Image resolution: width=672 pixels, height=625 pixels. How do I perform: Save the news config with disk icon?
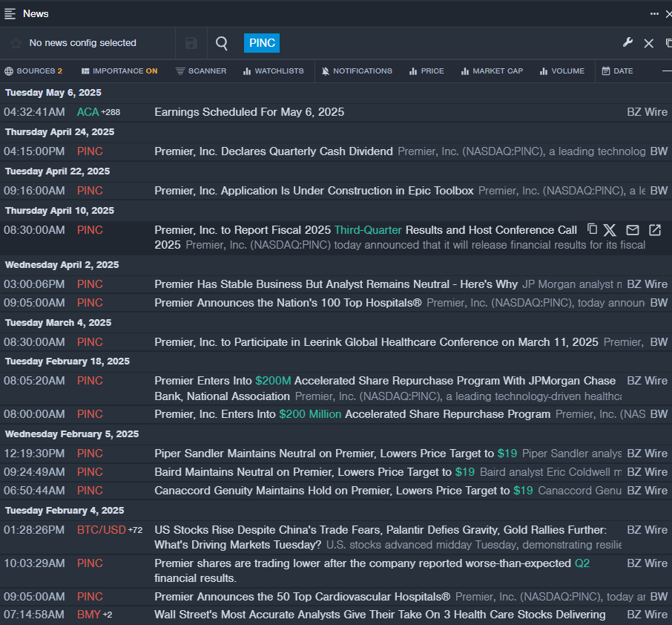191,43
